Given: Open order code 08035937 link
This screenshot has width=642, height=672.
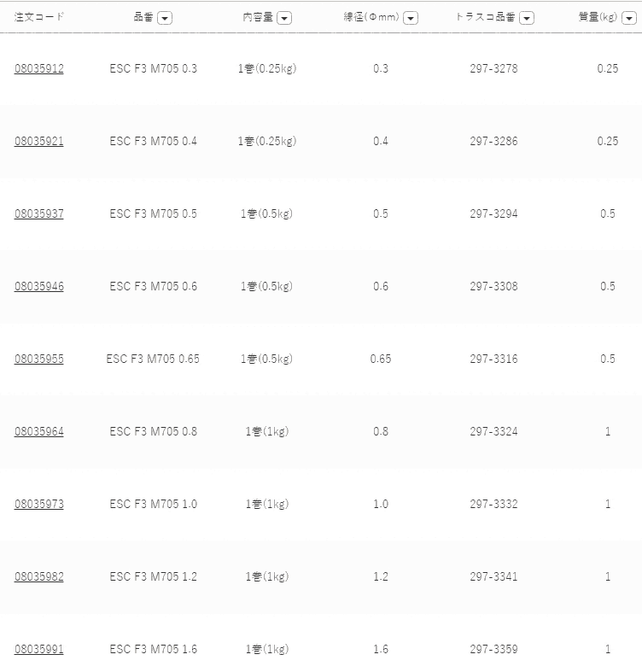Looking at the screenshot, I should point(38,213).
